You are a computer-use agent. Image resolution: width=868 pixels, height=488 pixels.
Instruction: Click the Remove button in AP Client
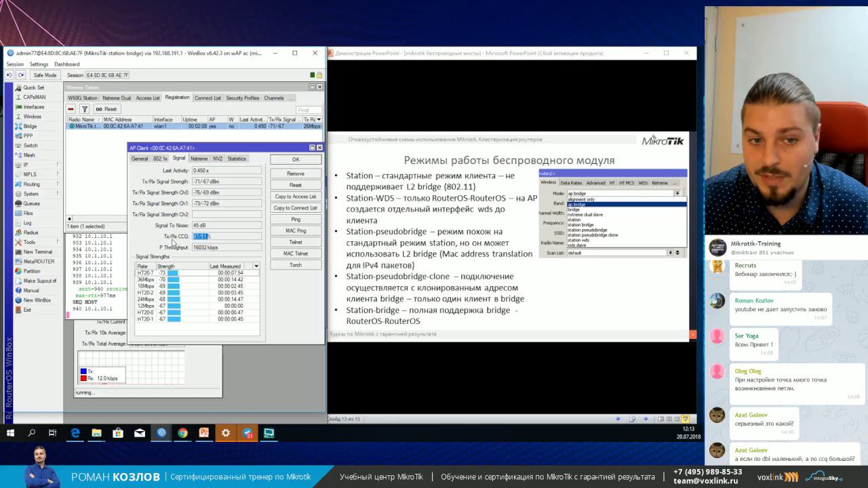[296, 174]
